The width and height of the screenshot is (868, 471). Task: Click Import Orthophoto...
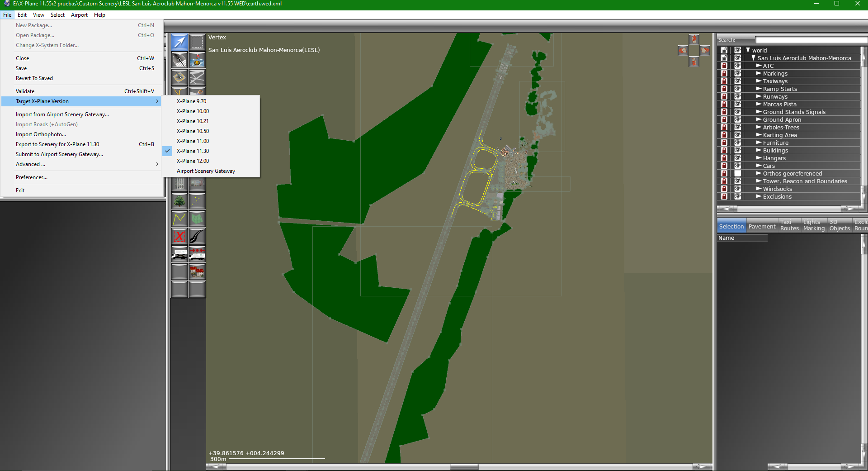[81, 134]
